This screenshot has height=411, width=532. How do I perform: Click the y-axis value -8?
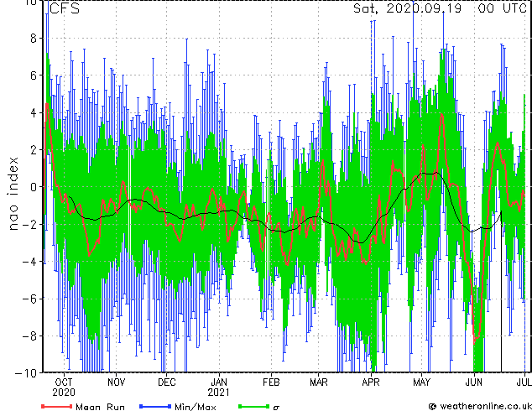29,336
